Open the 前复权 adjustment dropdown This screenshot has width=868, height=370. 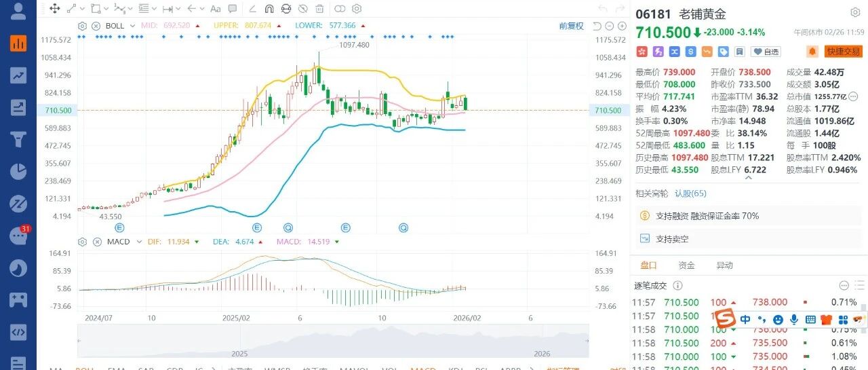571,26
